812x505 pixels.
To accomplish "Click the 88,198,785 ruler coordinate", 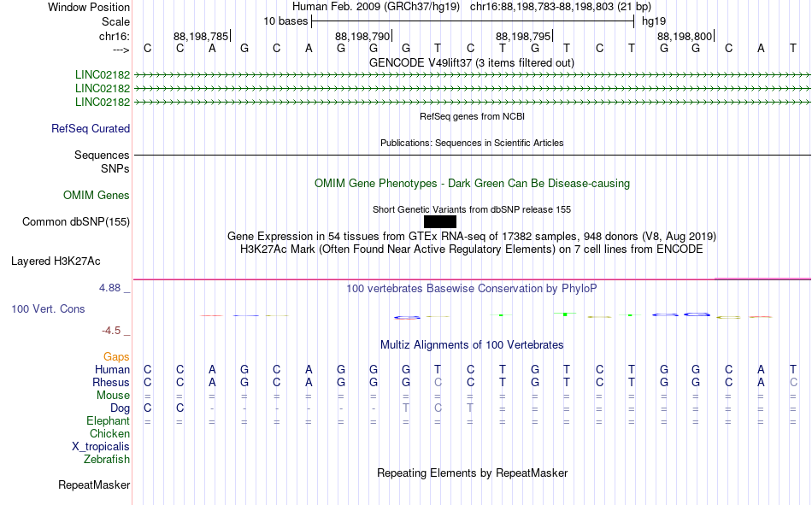I will click(x=201, y=36).
